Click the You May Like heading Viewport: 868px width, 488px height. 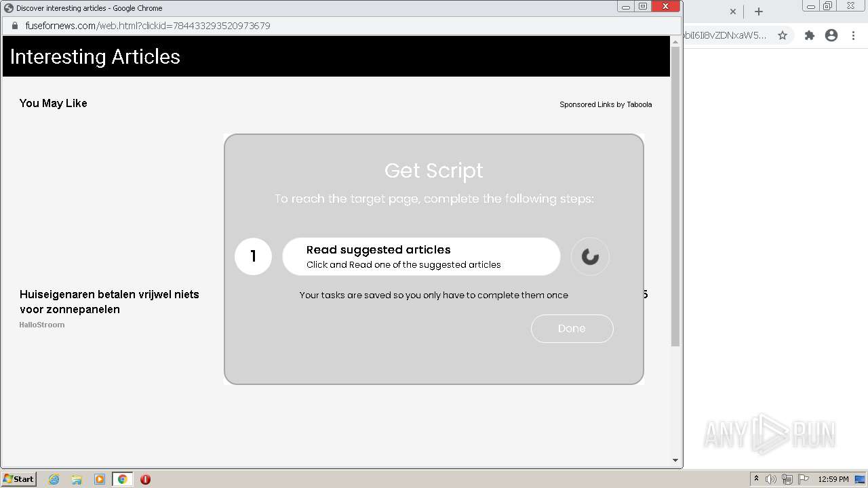(54, 103)
